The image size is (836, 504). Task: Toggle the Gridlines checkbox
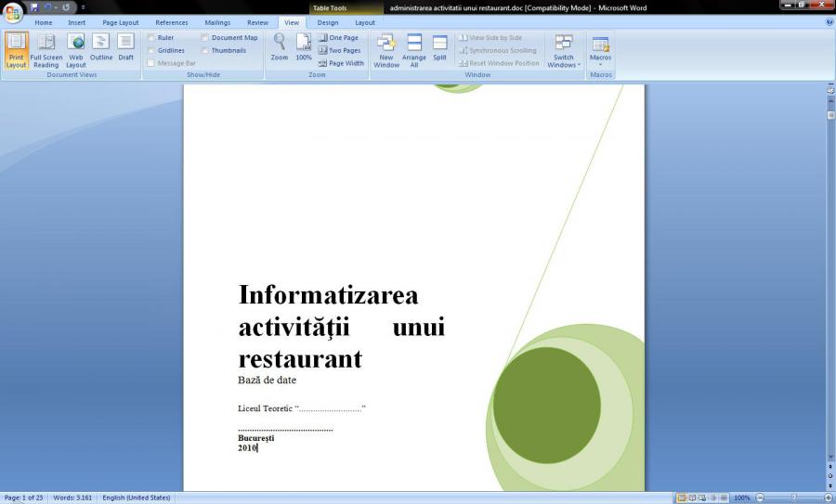tap(151, 51)
